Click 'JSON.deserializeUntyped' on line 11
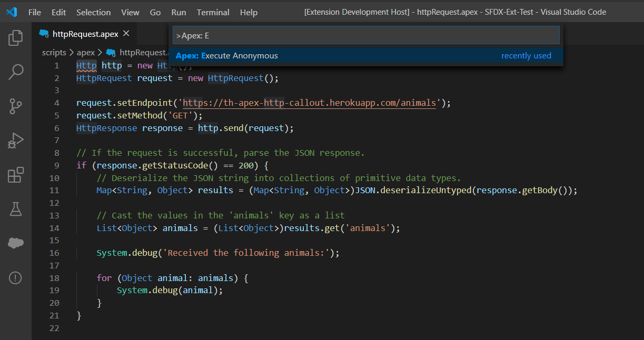644x340 pixels. pos(413,191)
